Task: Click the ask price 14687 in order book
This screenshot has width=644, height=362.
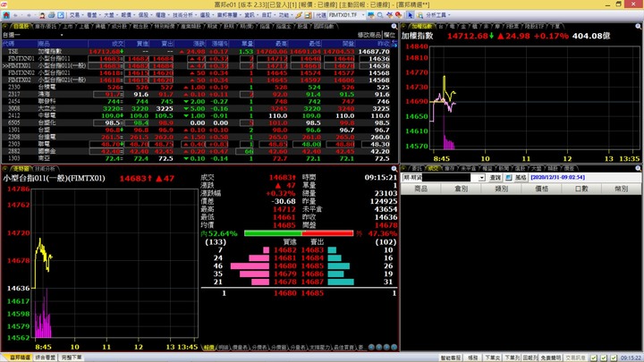Action: point(312,282)
